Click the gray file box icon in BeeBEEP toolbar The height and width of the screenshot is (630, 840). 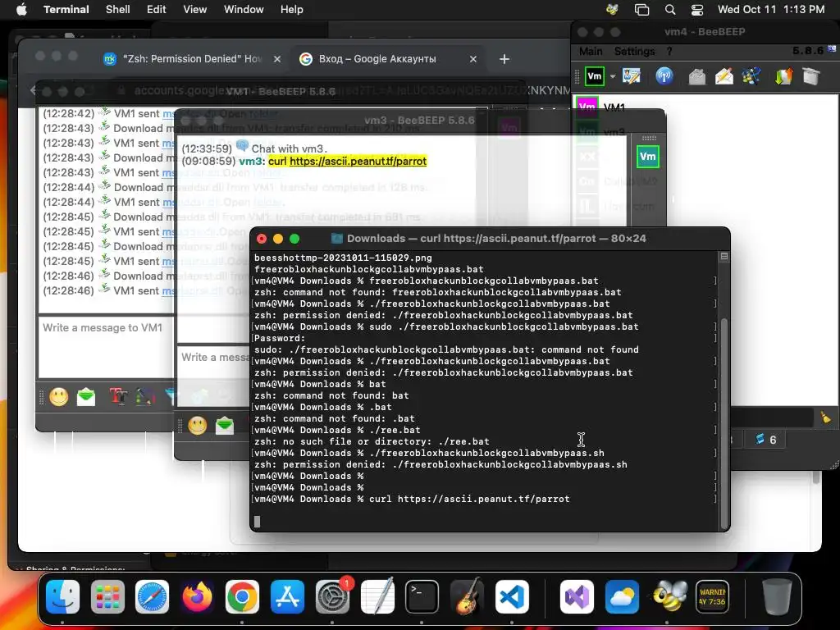[x=811, y=76]
